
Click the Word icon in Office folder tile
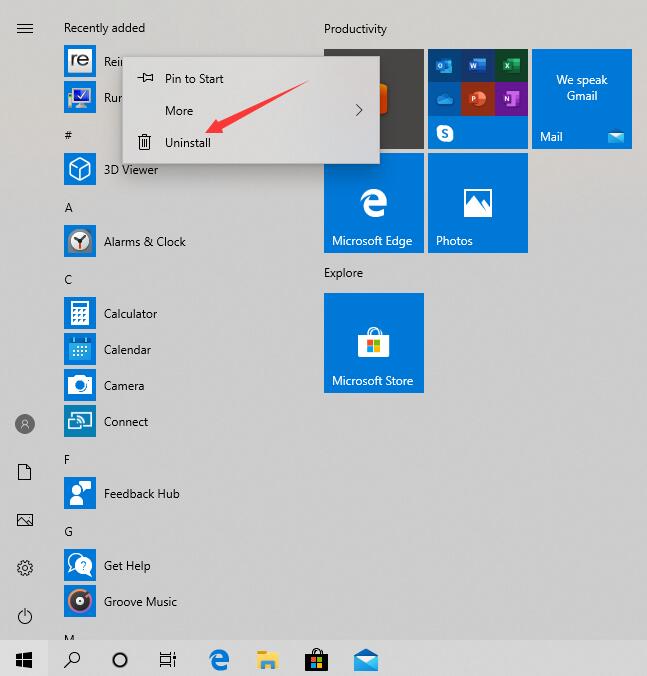[x=477, y=66]
